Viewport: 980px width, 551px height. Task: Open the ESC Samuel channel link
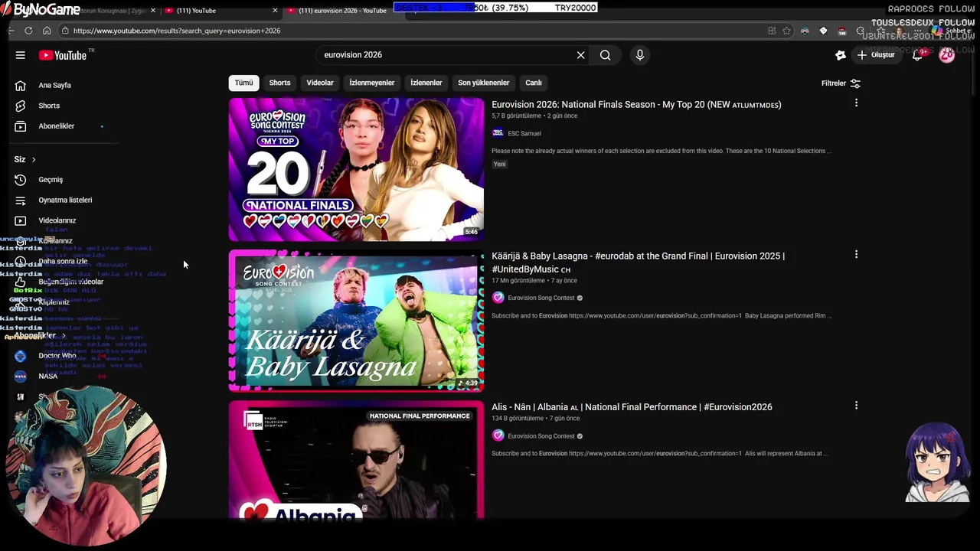tap(524, 133)
